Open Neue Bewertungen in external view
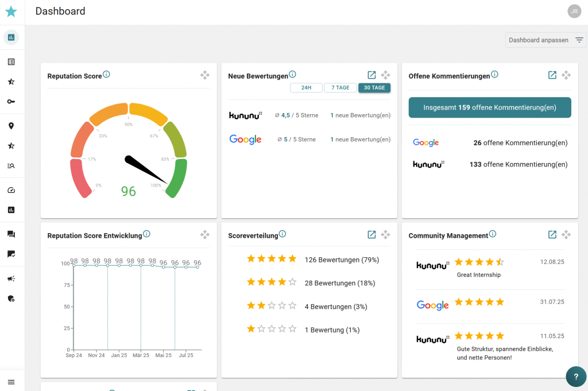588x391 pixels. point(372,75)
